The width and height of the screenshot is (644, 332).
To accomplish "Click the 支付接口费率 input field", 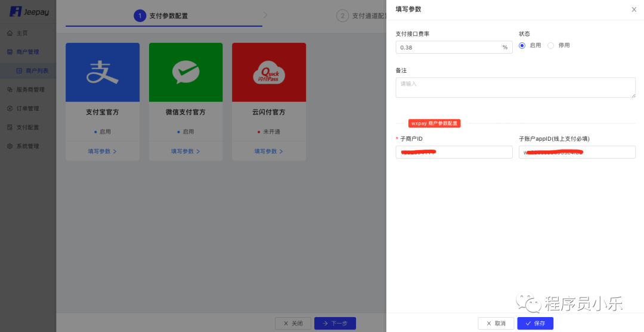I will point(454,47).
